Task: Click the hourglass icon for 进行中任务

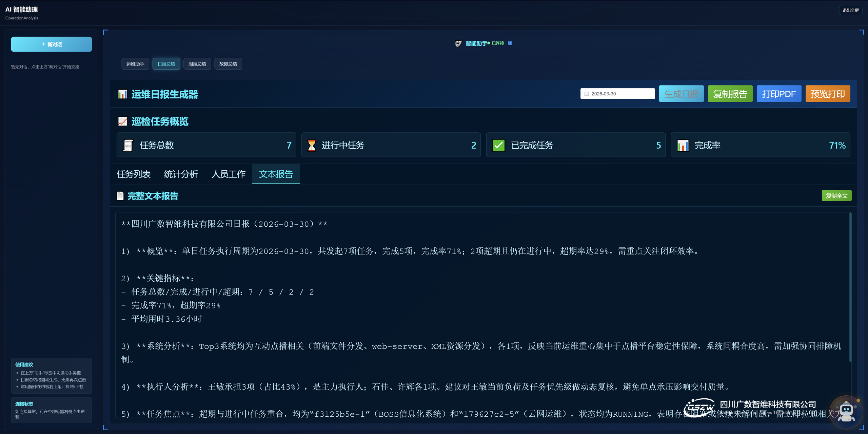Action: [x=311, y=145]
